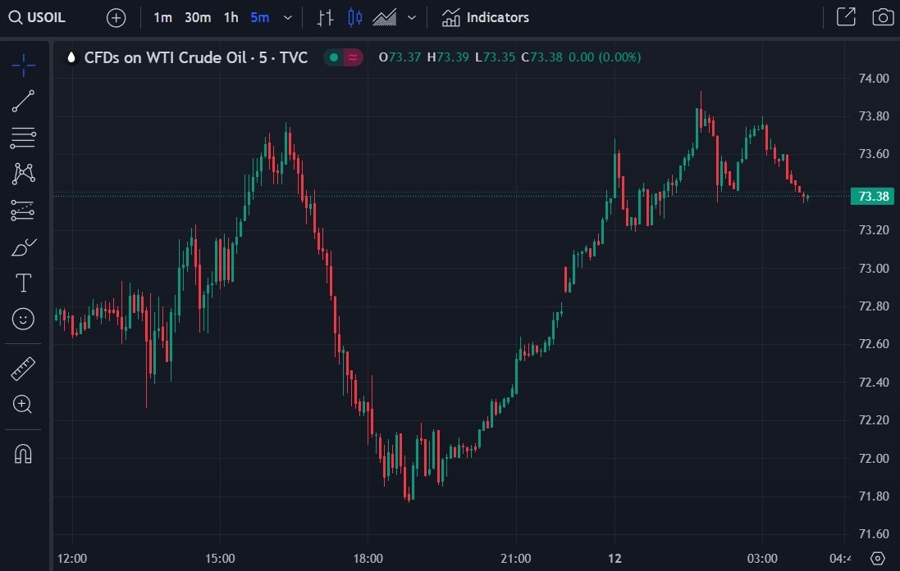Click the open value O73.37
Viewport: 900px width, 571px height.
399,57
